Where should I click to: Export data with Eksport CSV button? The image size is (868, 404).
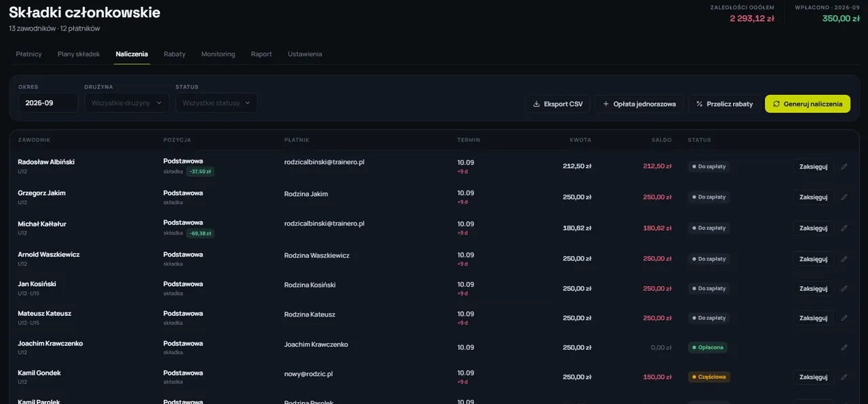(557, 104)
